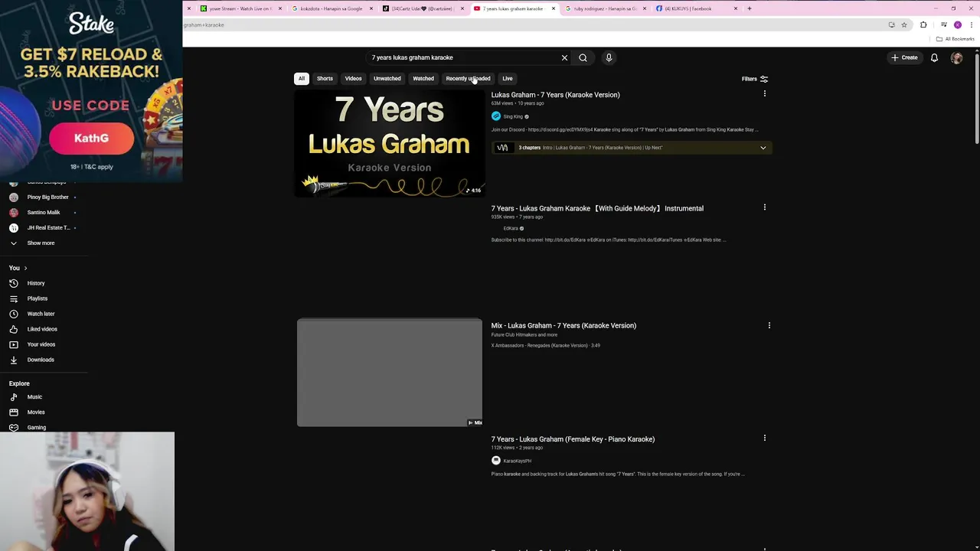Click the page vertical scrollbar
This screenshot has width=980, height=551.
pos(976,99)
